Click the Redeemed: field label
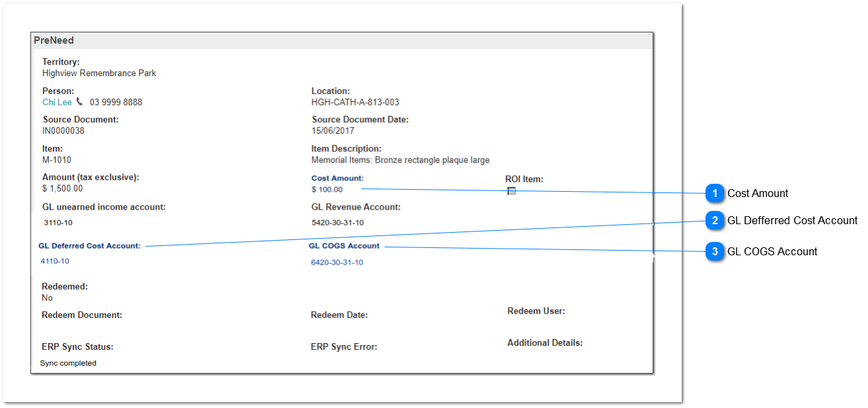 click(x=65, y=286)
